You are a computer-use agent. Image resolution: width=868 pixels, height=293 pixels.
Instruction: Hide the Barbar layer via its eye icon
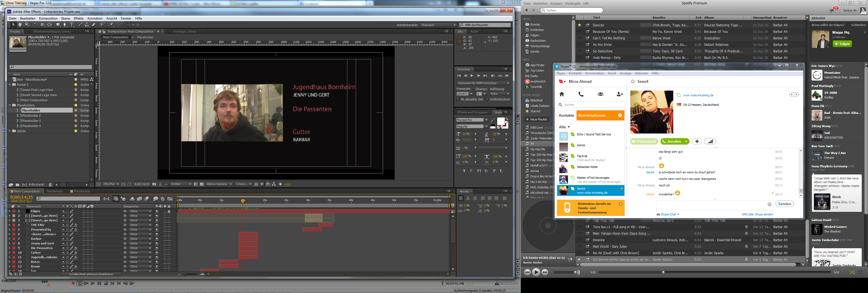point(157,239)
